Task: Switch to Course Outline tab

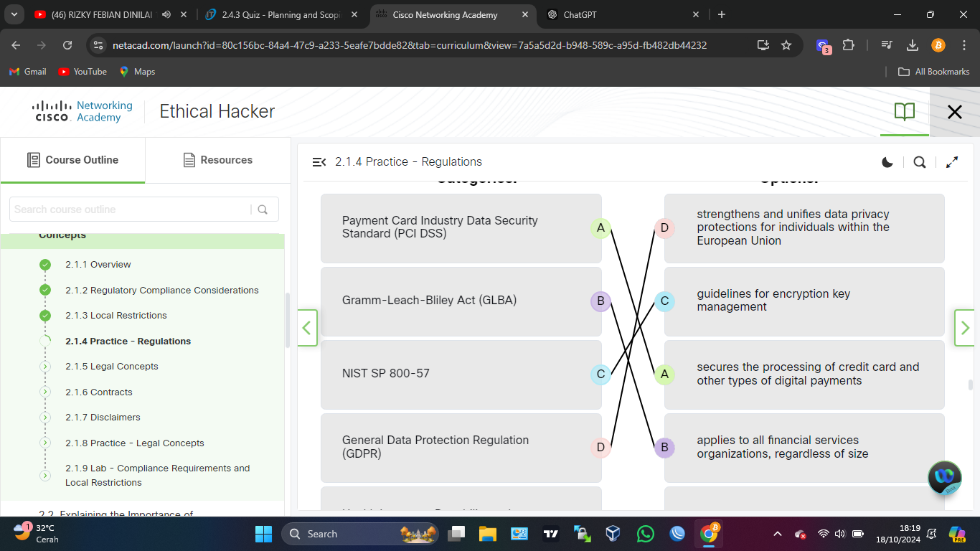Action: [72, 160]
